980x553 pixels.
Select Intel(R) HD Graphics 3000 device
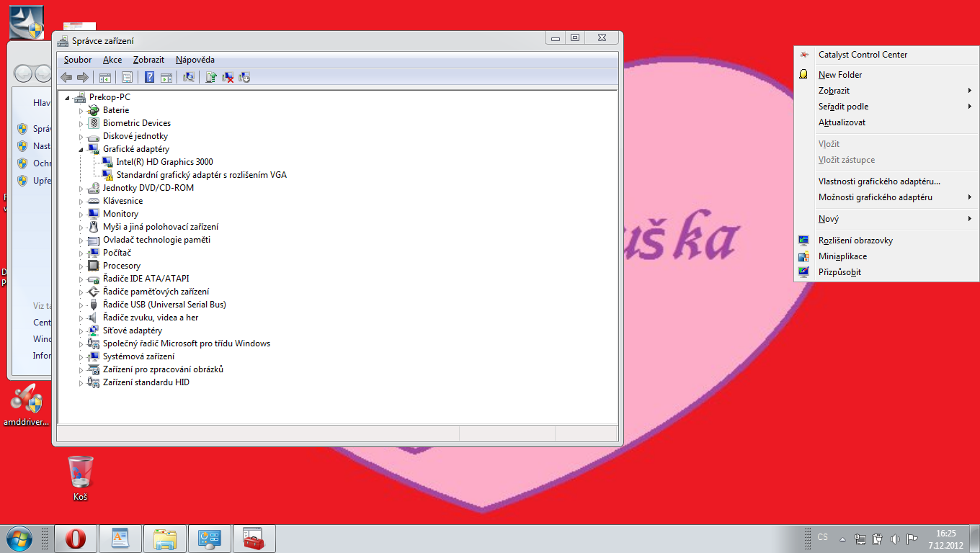(x=165, y=162)
